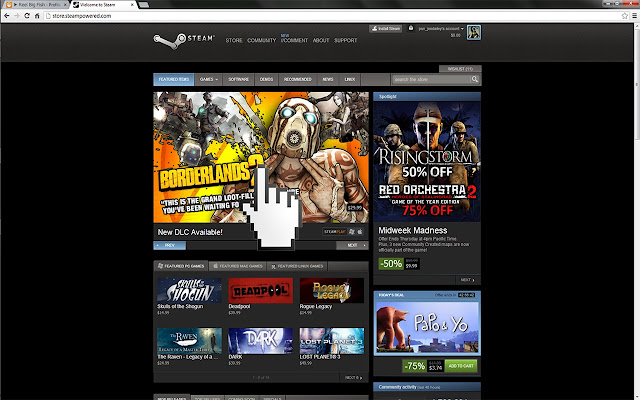Open The Raven game thumbnail
This screenshot has height=400, width=640.
189,341
